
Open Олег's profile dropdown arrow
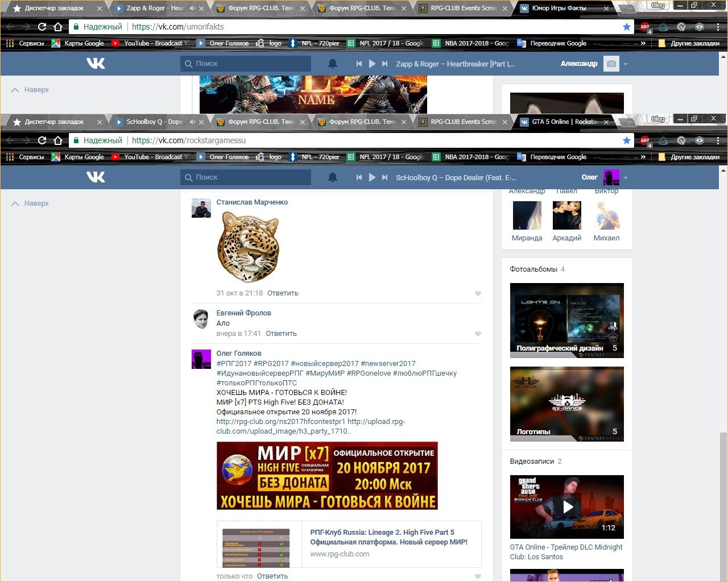[x=625, y=178]
